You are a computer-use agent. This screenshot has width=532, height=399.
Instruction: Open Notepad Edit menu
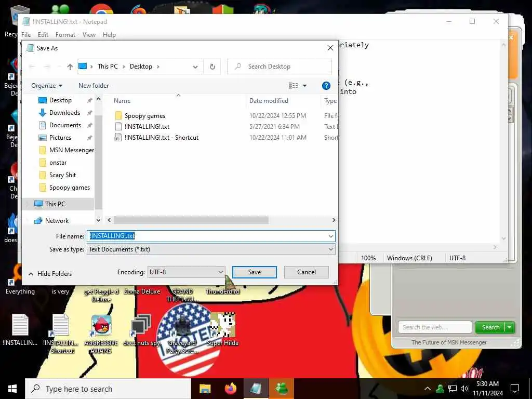click(x=43, y=35)
